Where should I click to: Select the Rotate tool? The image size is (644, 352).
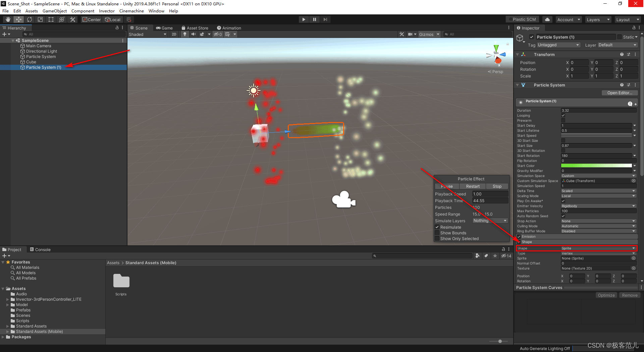pos(30,19)
